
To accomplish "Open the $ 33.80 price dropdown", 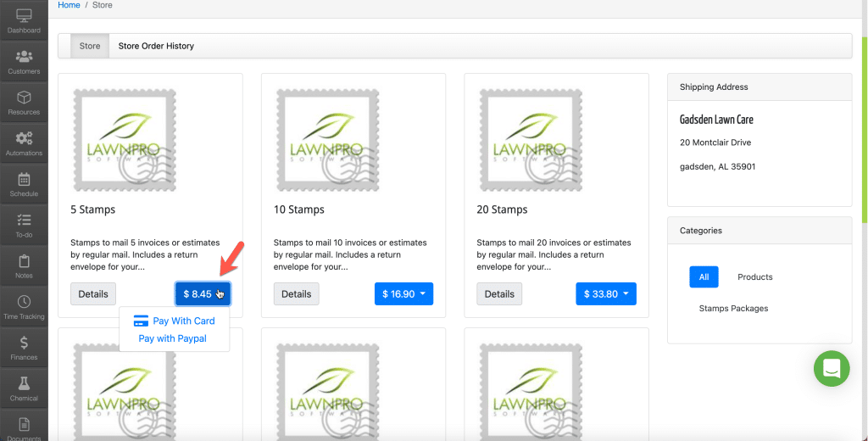I will pos(606,294).
